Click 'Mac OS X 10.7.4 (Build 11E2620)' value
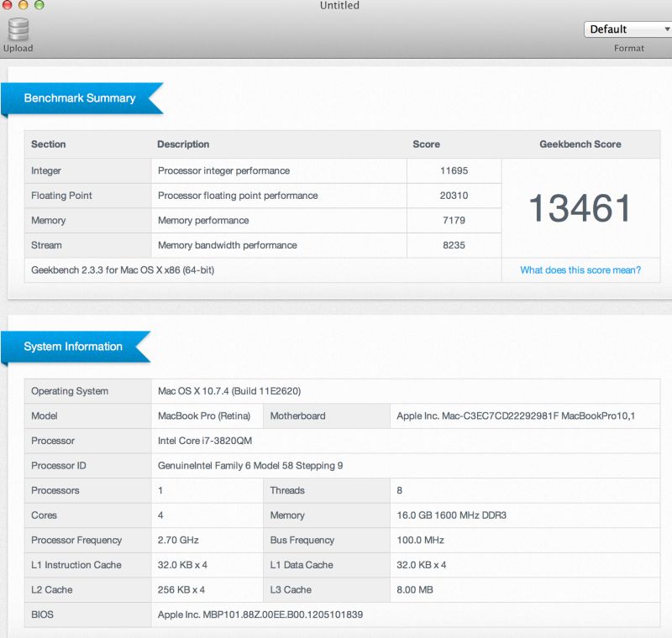 coord(229,391)
